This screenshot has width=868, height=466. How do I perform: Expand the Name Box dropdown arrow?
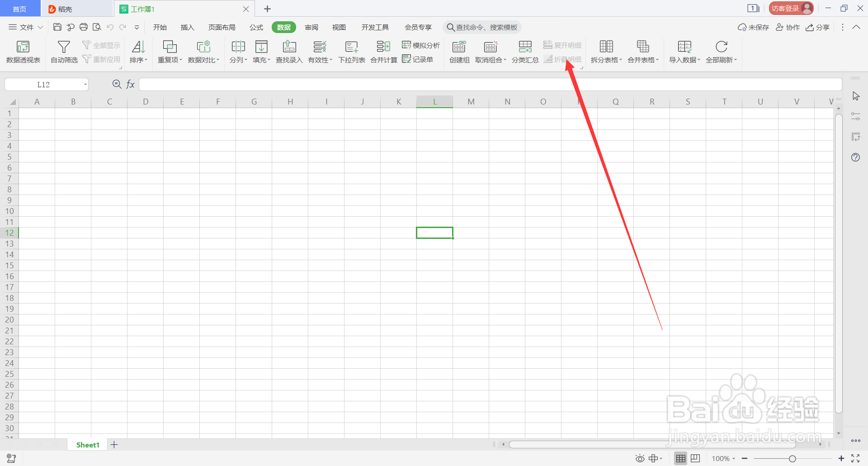click(x=85, y=85)
